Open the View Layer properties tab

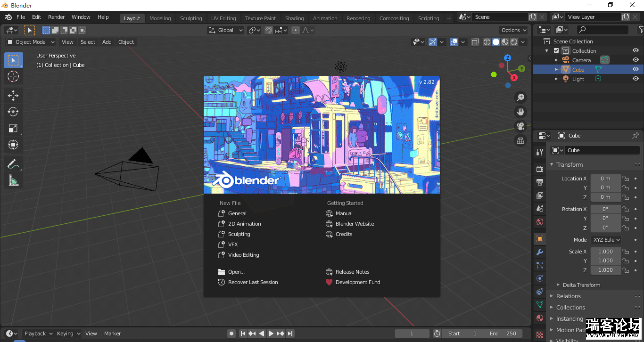point(540,195)
